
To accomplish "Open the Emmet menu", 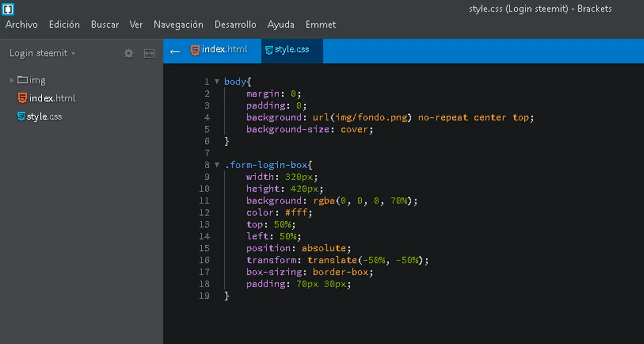I will point(321,24).
